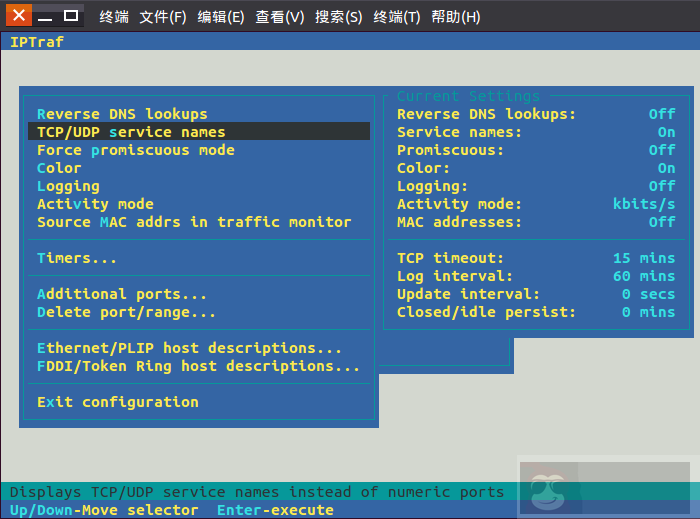The image size is (700, 519).
Task: Click the Service names: On value
Action: click(x=667, y=132)
